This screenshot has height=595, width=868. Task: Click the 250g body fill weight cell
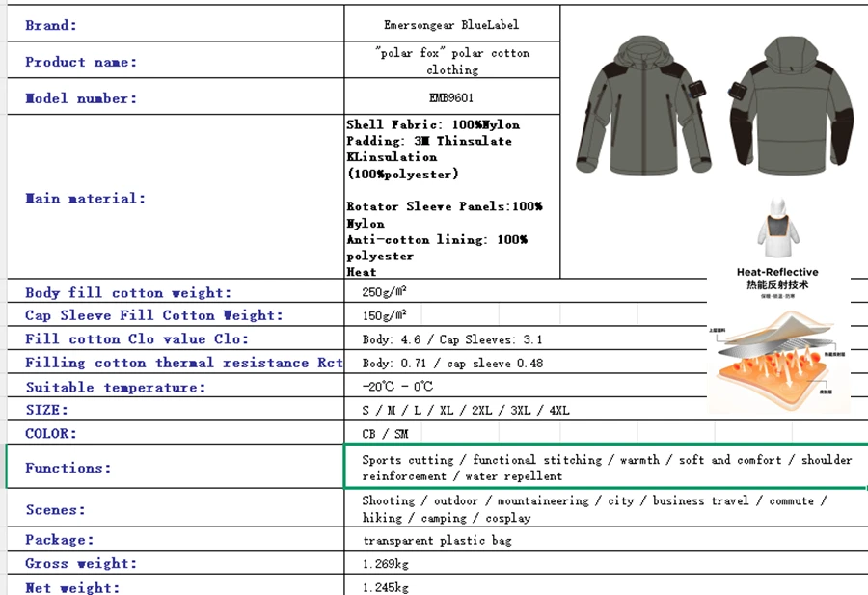tap(526, 291)
